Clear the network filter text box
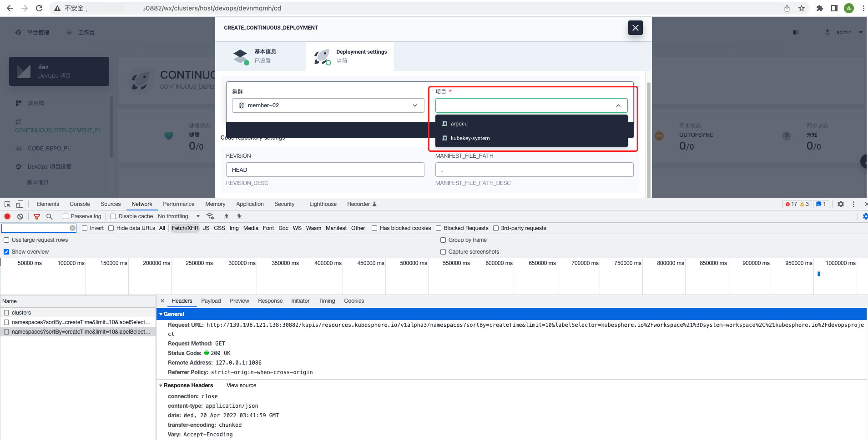Screen dimensions: 868x440 [x=72, y=228]
